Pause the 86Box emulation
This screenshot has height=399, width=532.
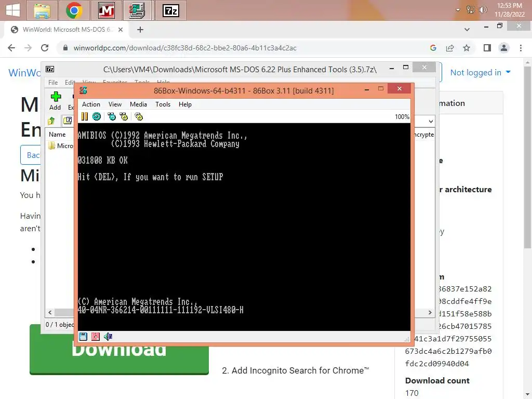85,117
